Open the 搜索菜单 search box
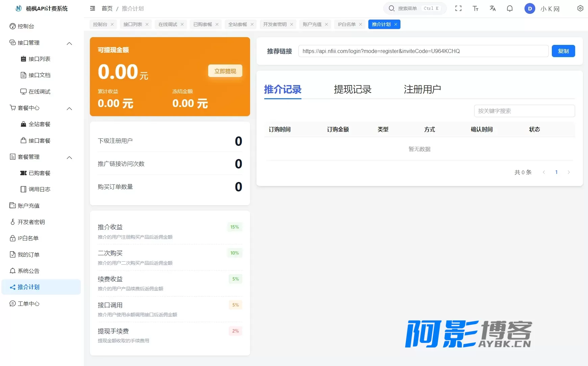 [x=415, y=8]
